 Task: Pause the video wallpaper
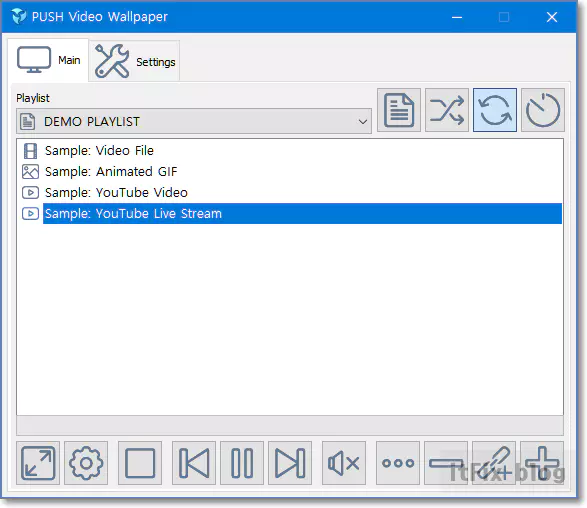242,463
